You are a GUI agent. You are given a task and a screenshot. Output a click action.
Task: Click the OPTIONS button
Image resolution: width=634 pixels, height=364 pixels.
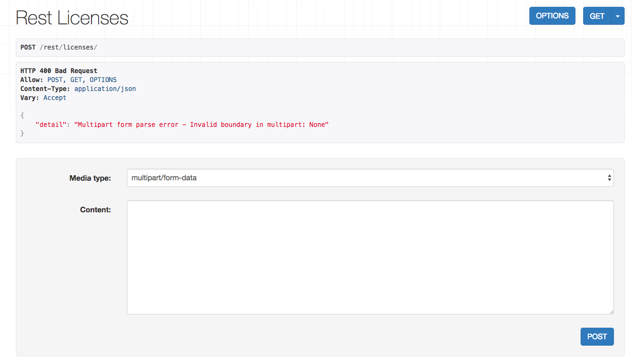point(552,16)
